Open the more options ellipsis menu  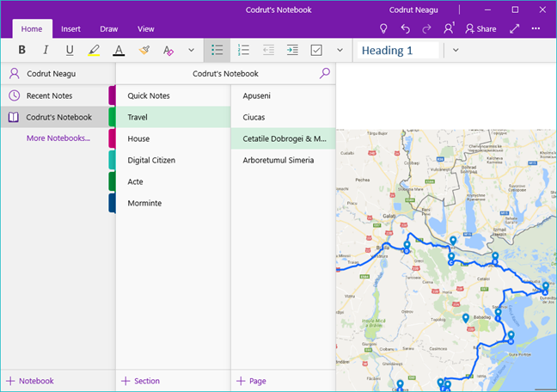point(536,28)
